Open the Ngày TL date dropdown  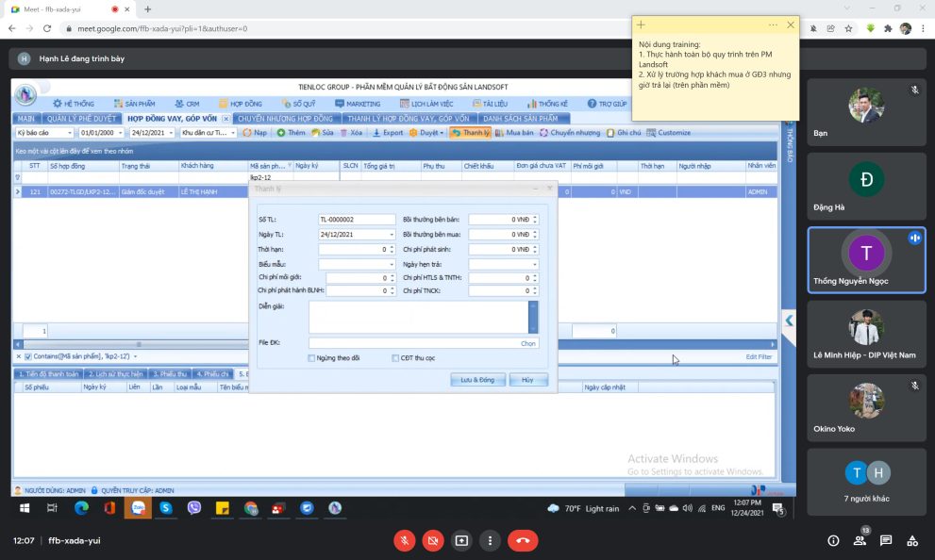click(392, 235)
